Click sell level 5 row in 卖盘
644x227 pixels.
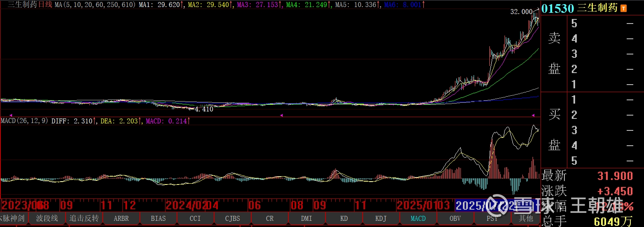[x=603, y=24]
